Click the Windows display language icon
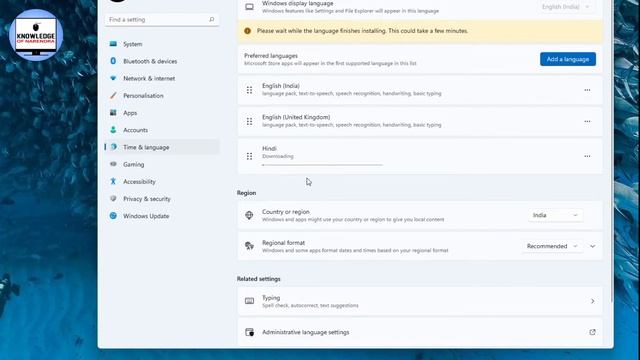 coord(249,7)
